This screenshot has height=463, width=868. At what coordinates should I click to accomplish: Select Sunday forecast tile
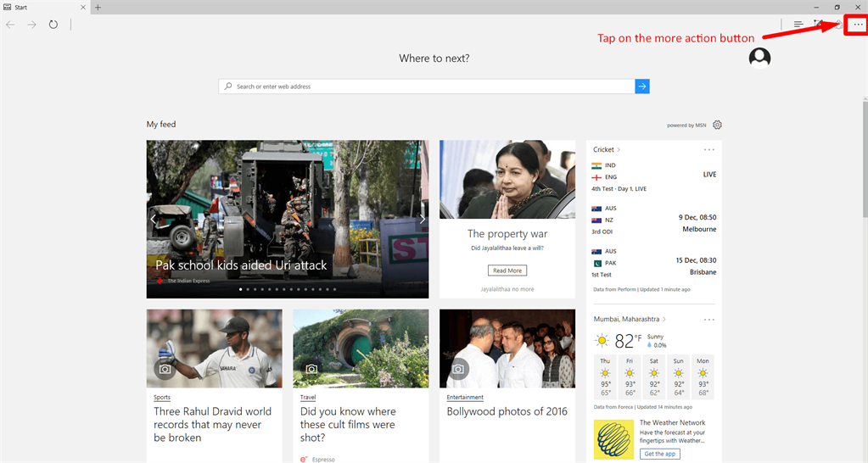point(678,377)
